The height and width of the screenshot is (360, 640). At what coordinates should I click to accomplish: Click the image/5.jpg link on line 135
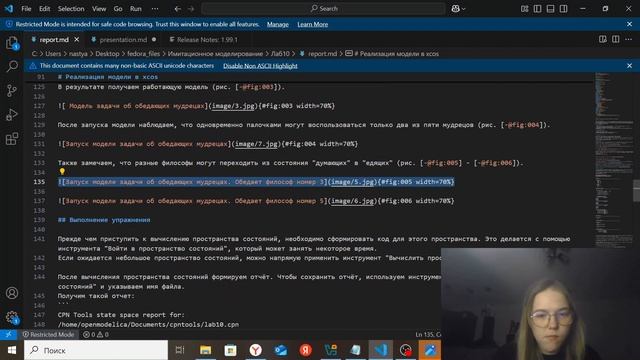click(352, 182)
